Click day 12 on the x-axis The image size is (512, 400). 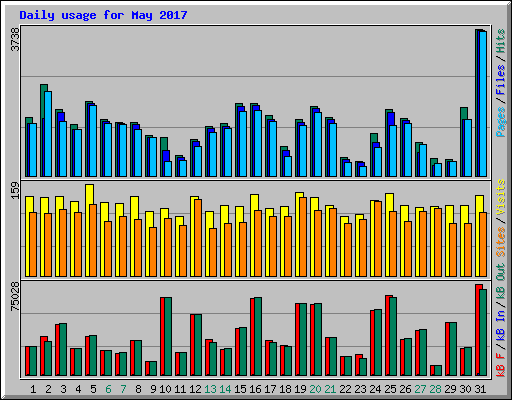pos(195,389)
